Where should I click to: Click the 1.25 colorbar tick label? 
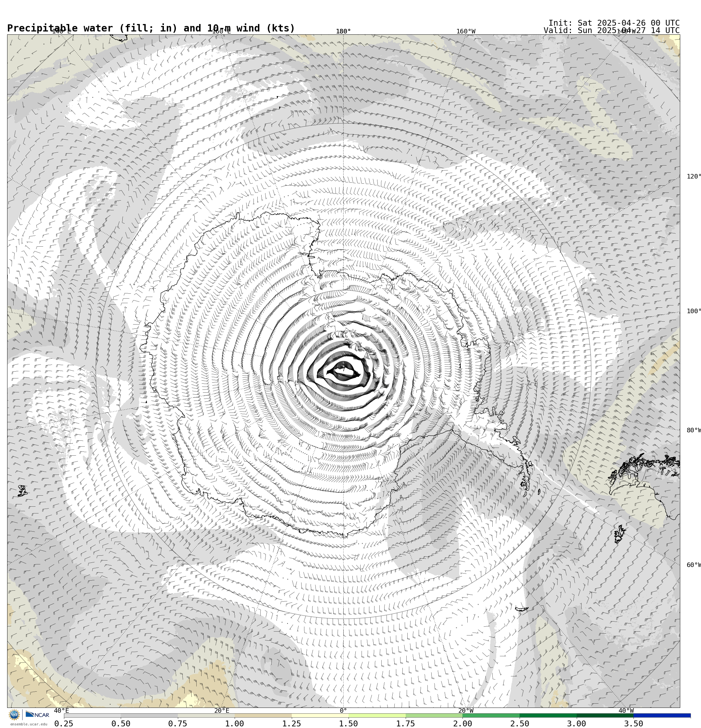[x=292, y=723]
